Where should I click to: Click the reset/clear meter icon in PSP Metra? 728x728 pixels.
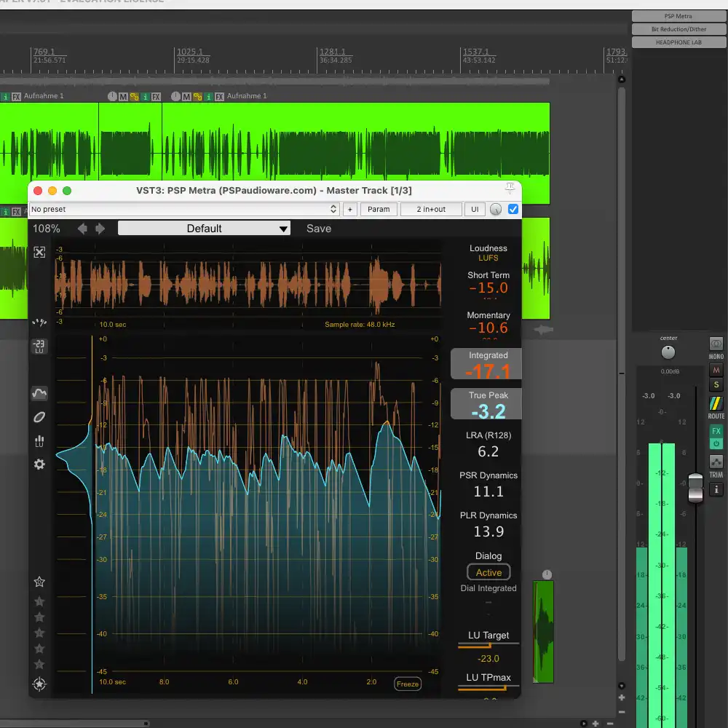pyautogui.click(x=39, y=252)
